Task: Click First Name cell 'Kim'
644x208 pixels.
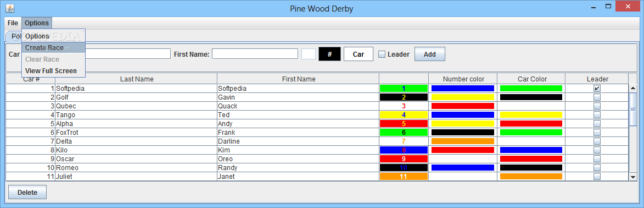Action: click(x=298, y=150)
